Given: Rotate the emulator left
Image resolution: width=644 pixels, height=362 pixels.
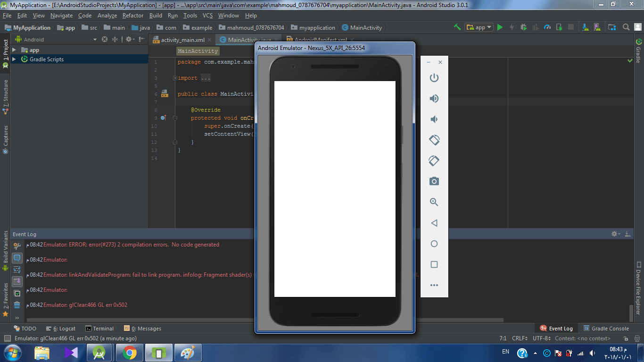Looking at the screenshot, I should point(434,140).
